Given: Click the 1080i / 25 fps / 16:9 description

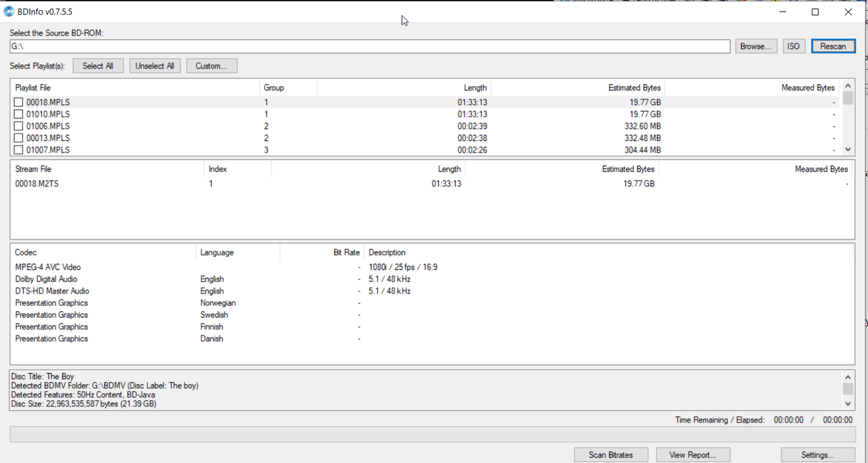Looking at the screenshot, I should [x=403, y=267].
